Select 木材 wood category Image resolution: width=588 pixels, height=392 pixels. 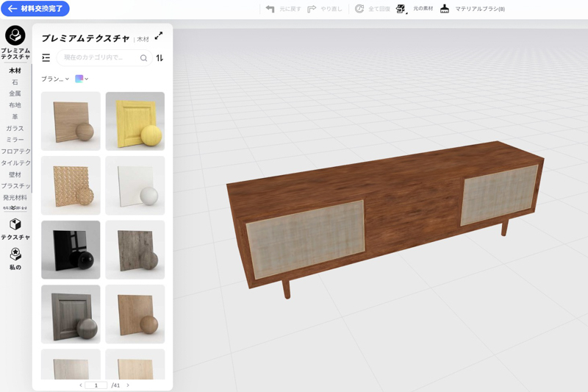[x=15, y=71]
